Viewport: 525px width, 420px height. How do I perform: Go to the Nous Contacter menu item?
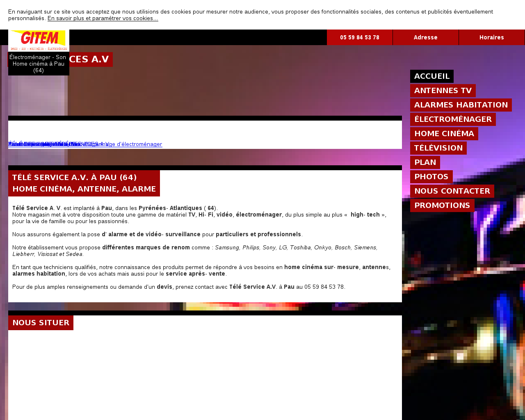(x=452, y=191)
